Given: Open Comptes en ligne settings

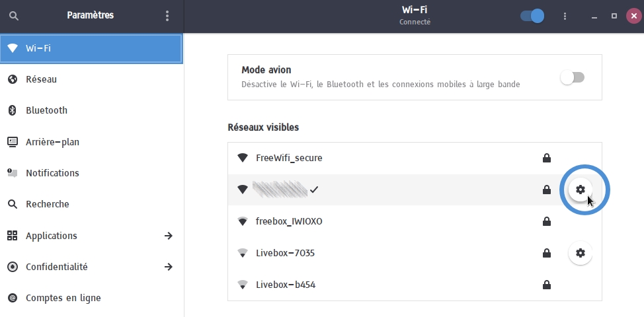Looking at the screenshot, I should [x=63, y=298].
